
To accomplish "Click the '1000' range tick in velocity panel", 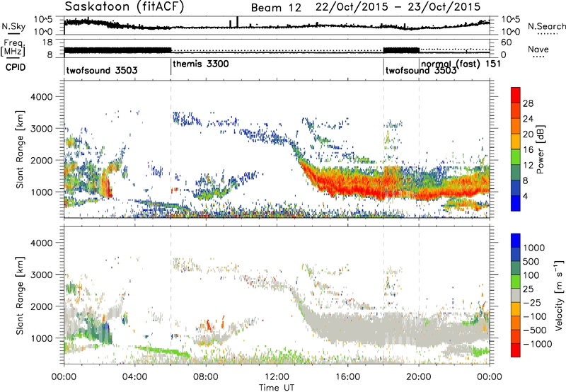I will pyautogui.click(x=41, y=338).
